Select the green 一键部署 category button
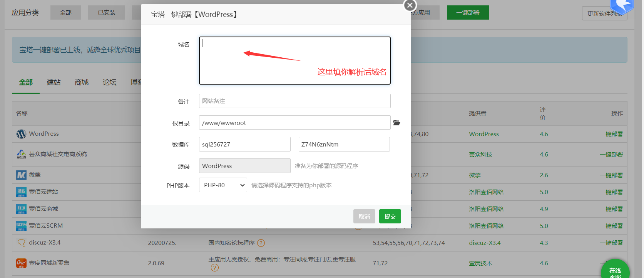Image resolution: width=644 pixels, height=278 pixels. [x=468, y=12]
